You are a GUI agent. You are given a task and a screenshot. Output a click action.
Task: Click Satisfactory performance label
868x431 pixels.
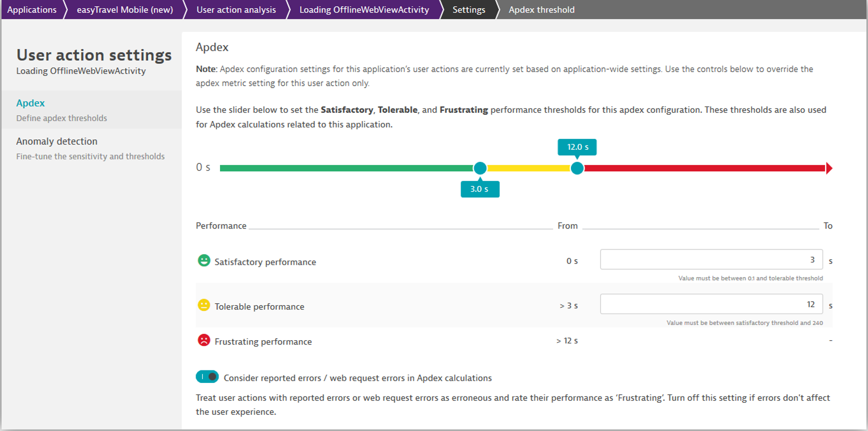point(265,262)
